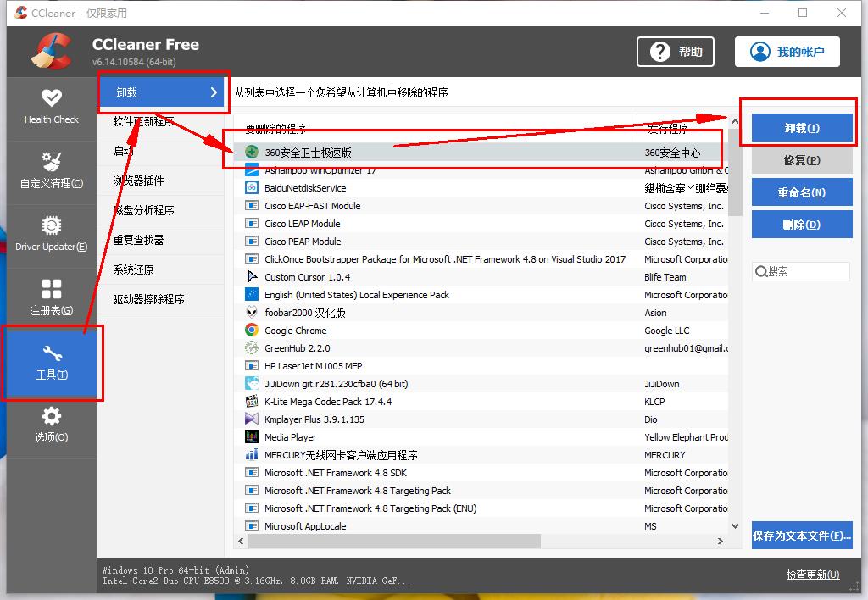868x600 pixels.
Task: Open the 注册表 registry cleaner
Action: 51,299
